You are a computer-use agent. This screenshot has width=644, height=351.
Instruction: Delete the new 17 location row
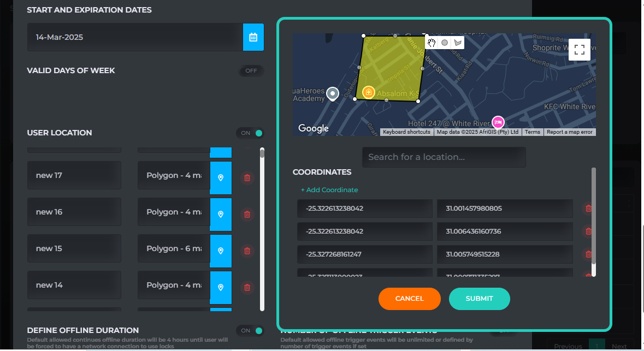point(247,178)
